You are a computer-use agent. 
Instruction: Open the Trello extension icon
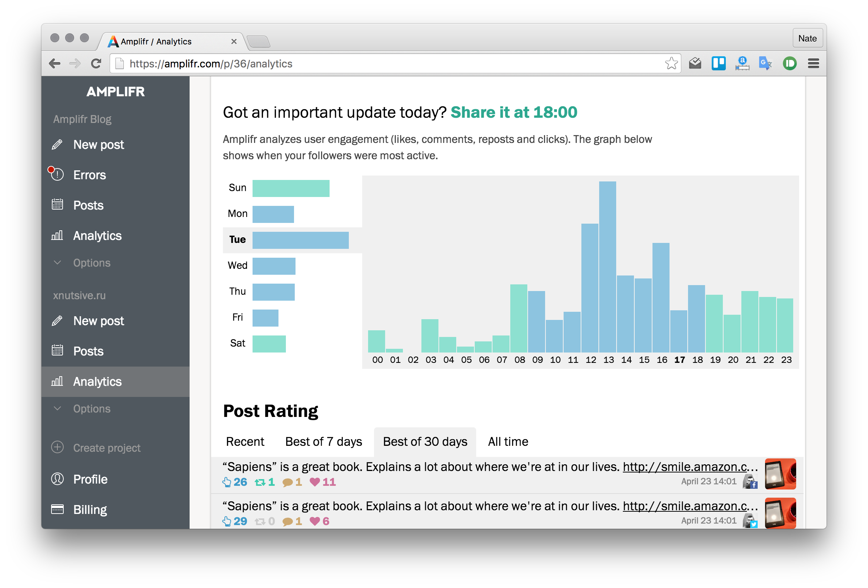[x=718, y=64]
